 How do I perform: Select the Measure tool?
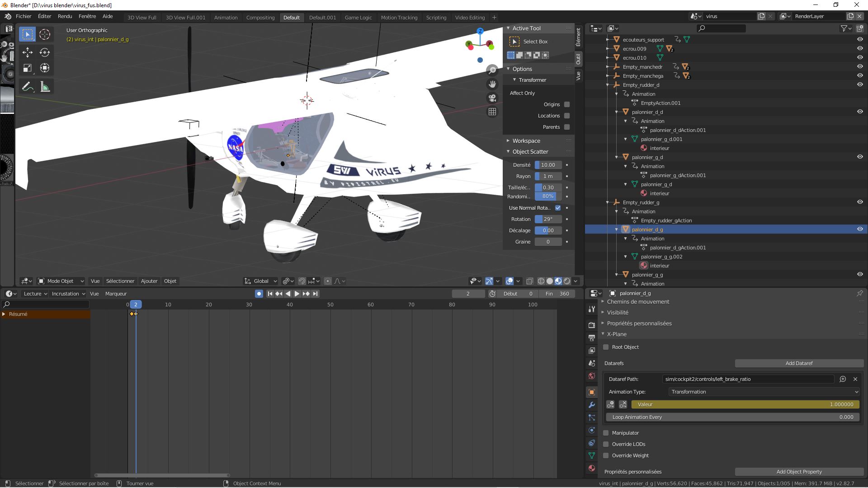[x=44, y=86]
